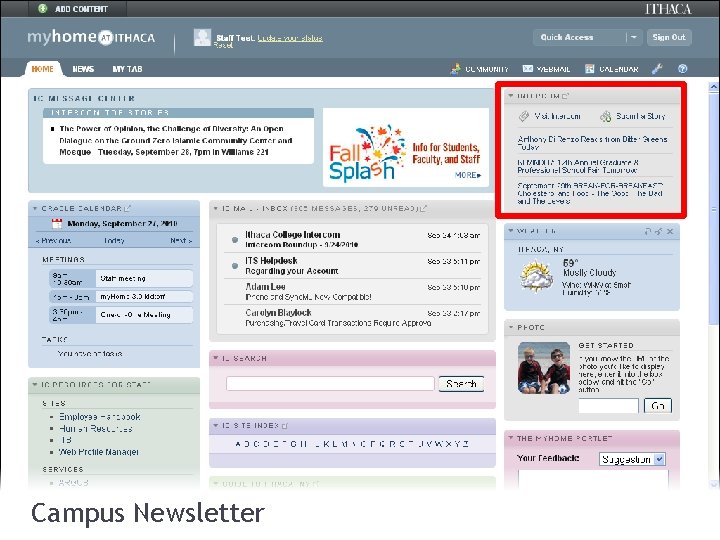
Task: Click the Visit Intercom icon
Action: (x=523, y=116)
